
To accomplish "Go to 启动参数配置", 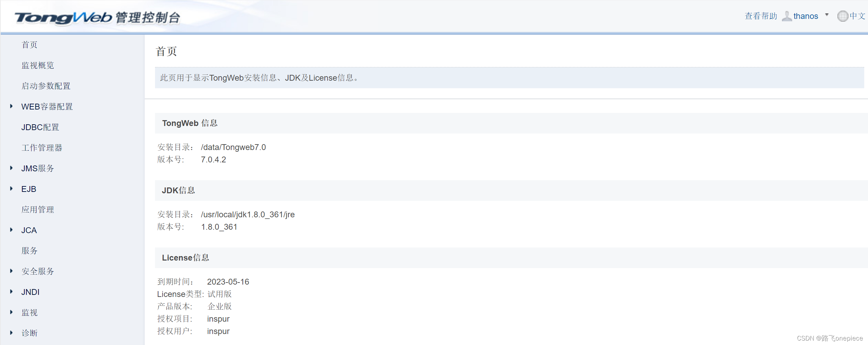I will coord(46,86).
